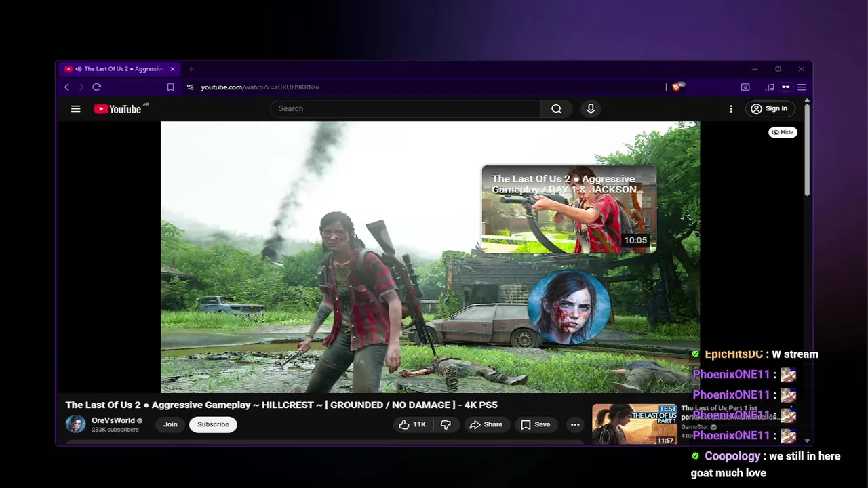The image size is (868, 488).
Task: Open YouTube settings three-dot menu
Action: (731, 109)
